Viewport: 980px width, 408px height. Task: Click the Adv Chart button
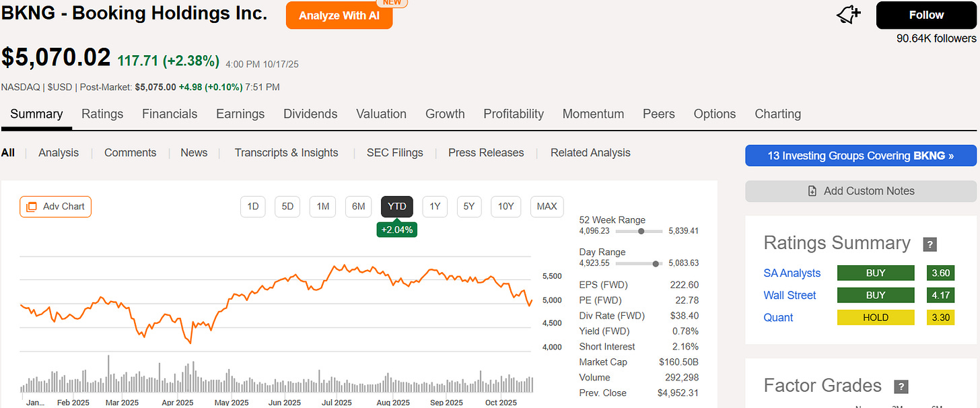[55, 207]
